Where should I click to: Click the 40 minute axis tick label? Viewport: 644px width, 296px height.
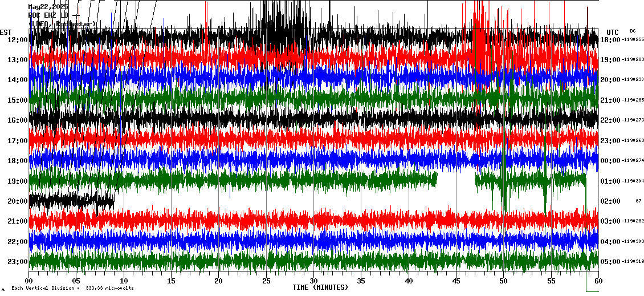(409, 281)
